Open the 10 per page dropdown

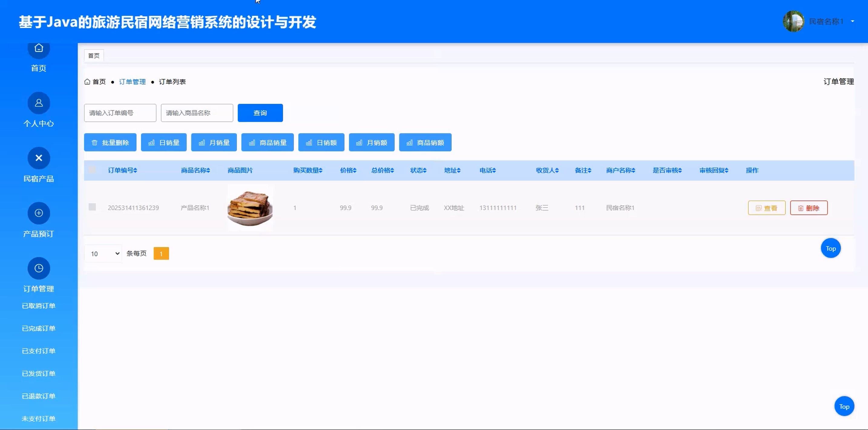click(x=103, y=254)
